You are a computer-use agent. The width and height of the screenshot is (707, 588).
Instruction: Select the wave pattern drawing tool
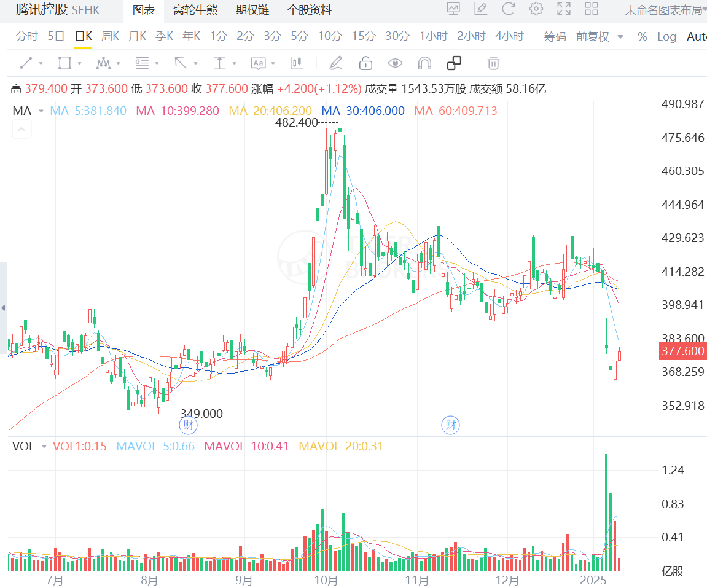tap(103, 63)
